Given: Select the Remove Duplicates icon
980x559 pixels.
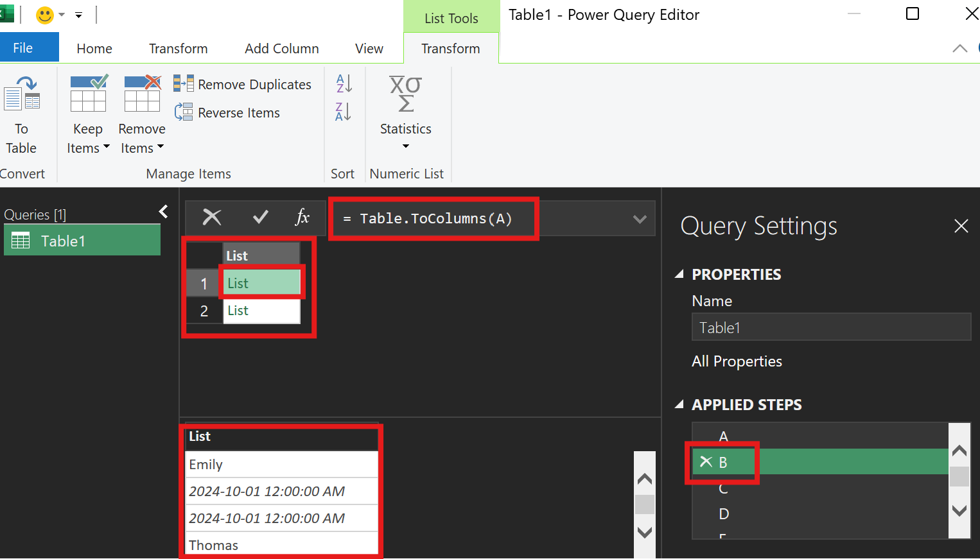Looking at the screenshot, I should (x=183, y=83).
